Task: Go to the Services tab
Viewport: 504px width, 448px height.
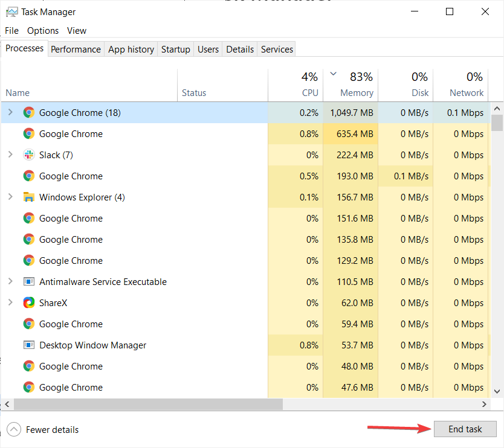Action: [x=277, y=49]
